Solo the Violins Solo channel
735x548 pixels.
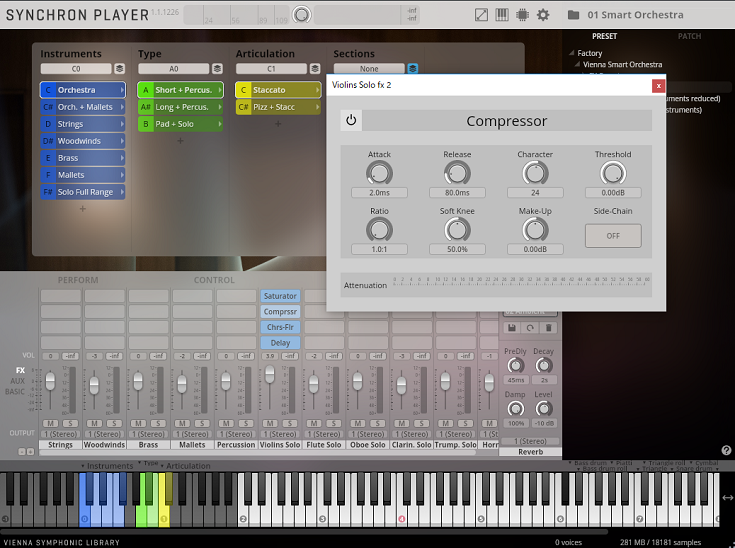tap(290, 423)
